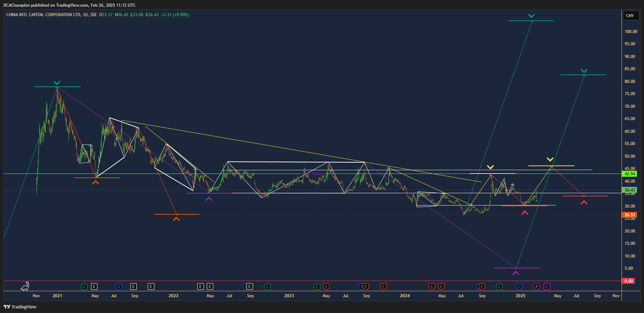
Task: Click the +3.31 (+9.99%) change value
Action: (x=175, y=15)
